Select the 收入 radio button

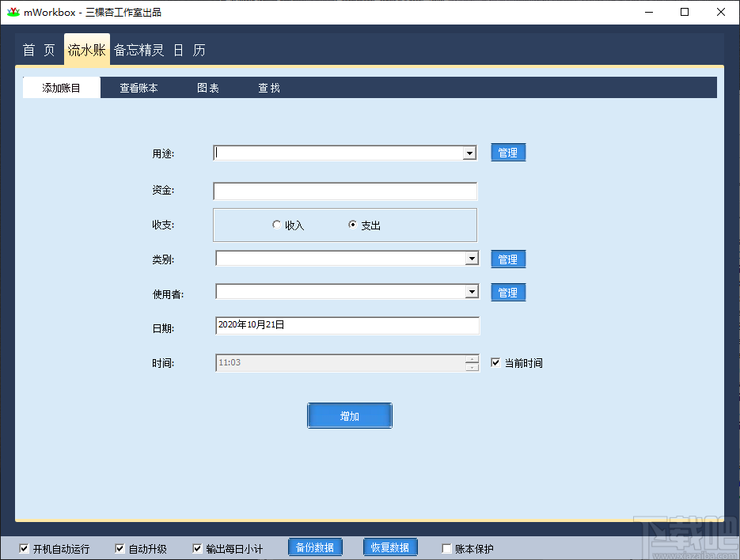pyautogui.click(x=277, y=225)
